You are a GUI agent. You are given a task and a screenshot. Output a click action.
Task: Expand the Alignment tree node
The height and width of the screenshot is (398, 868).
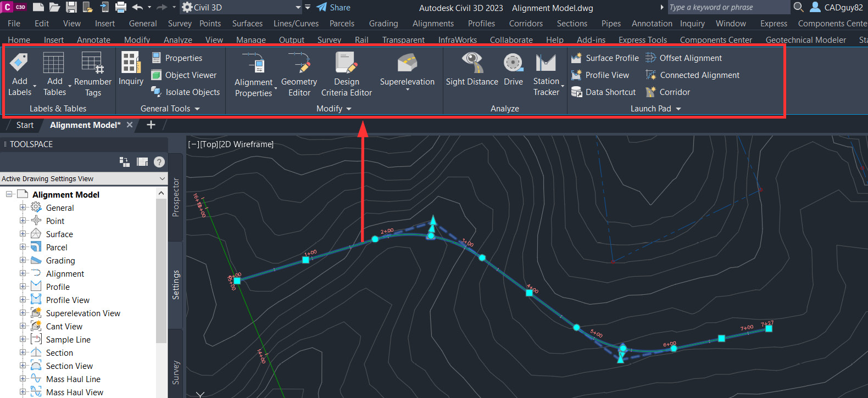coord(23,273)
